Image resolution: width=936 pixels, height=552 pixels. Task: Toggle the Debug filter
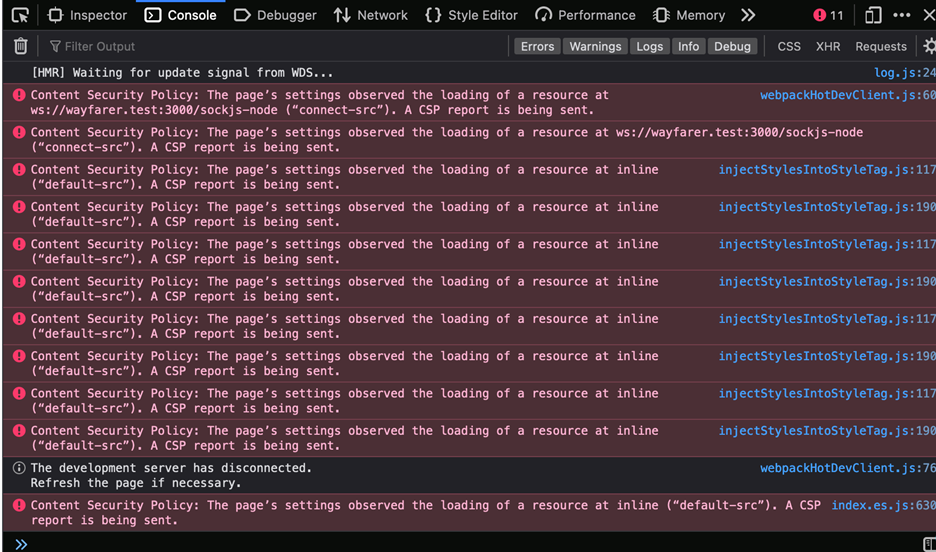(732, 46)
